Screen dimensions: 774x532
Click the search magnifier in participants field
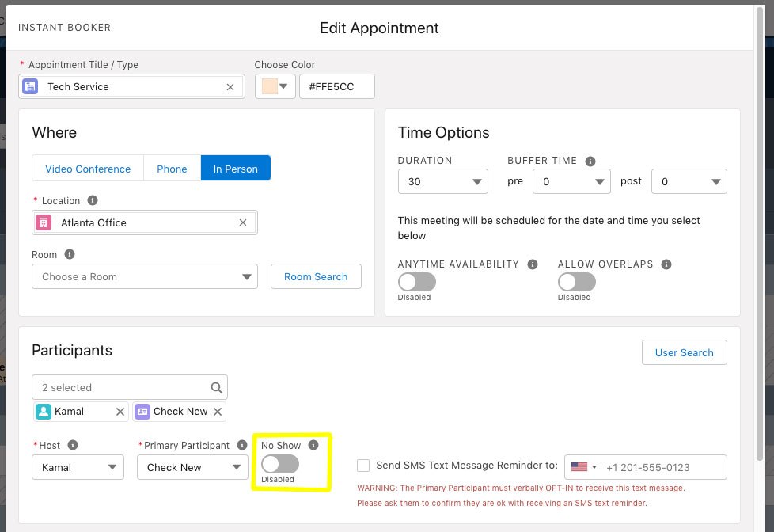click(216, 388)
